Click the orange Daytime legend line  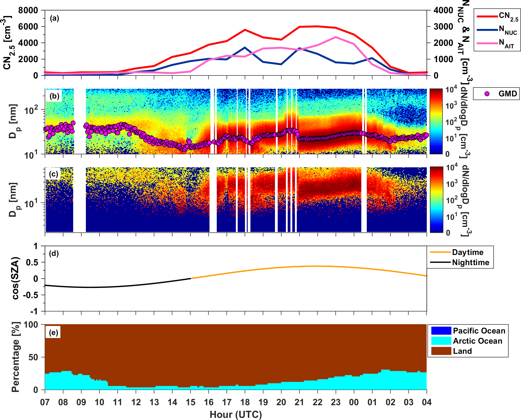(440, 252)
